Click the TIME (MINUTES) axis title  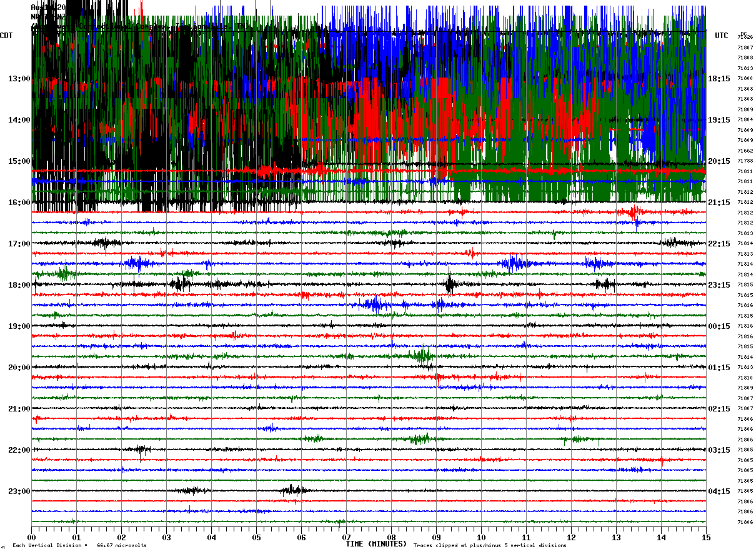(x=376, y=544)
